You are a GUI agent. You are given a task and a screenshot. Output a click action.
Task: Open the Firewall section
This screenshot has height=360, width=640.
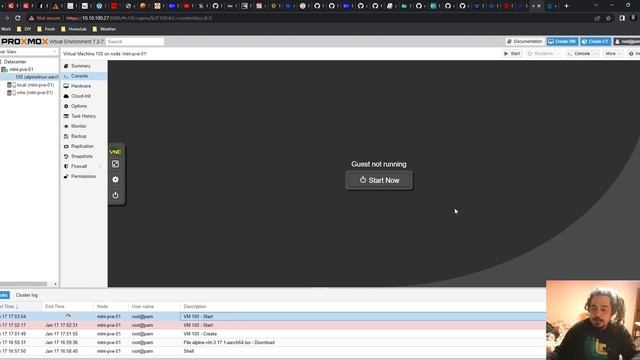coord(80,166)
